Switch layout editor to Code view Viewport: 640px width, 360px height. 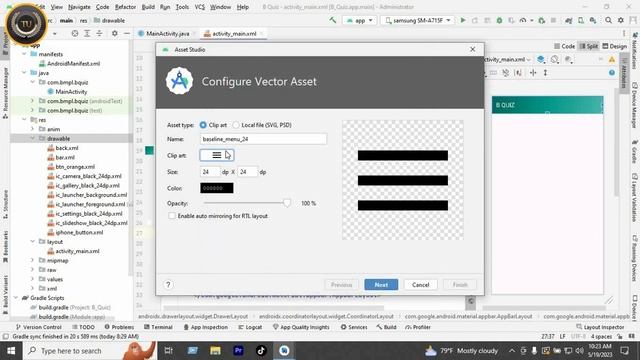click(x=564, y=46)
